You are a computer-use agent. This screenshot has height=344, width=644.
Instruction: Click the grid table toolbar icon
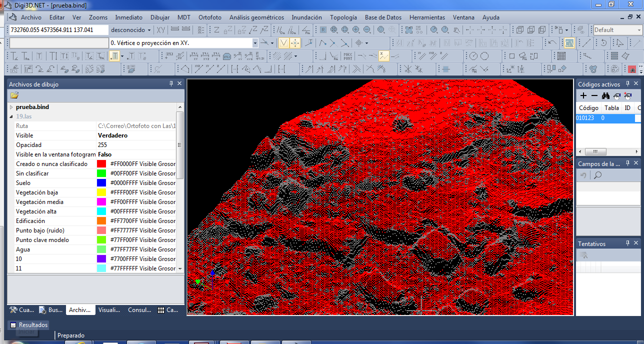point(561,56)
